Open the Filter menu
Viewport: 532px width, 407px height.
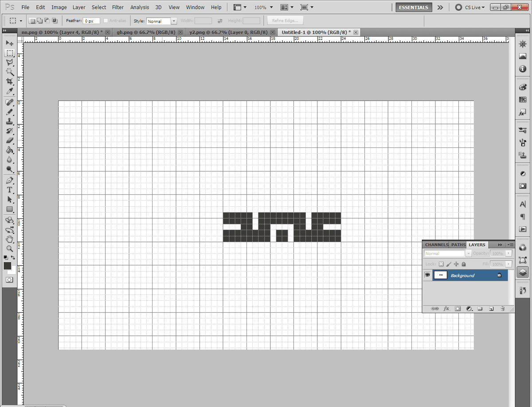118,8
